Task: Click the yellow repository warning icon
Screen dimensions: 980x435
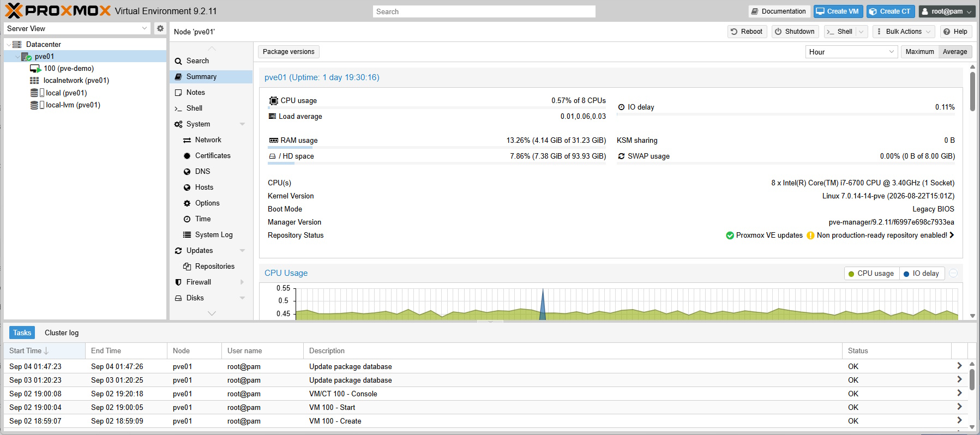Action: (810, 235)
